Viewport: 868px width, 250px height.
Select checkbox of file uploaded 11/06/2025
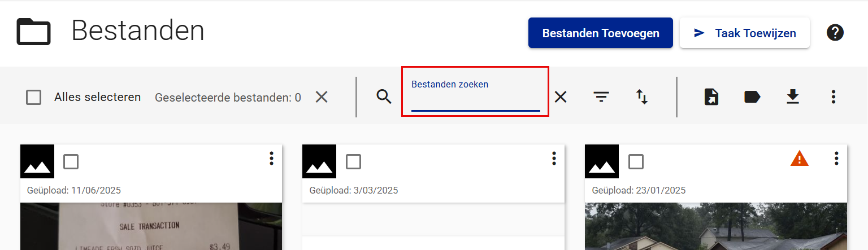tap(71, 162)
